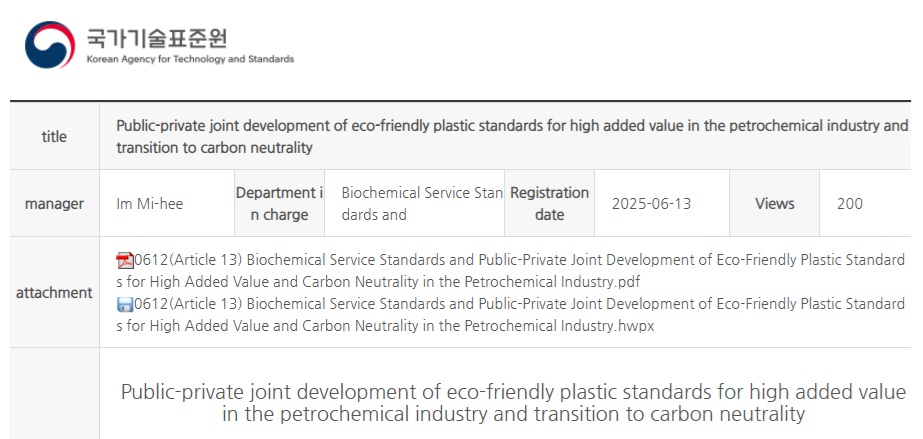Screen dimensions: 923x439
Task: Click the post title text in title row
Action: [512, 137]
